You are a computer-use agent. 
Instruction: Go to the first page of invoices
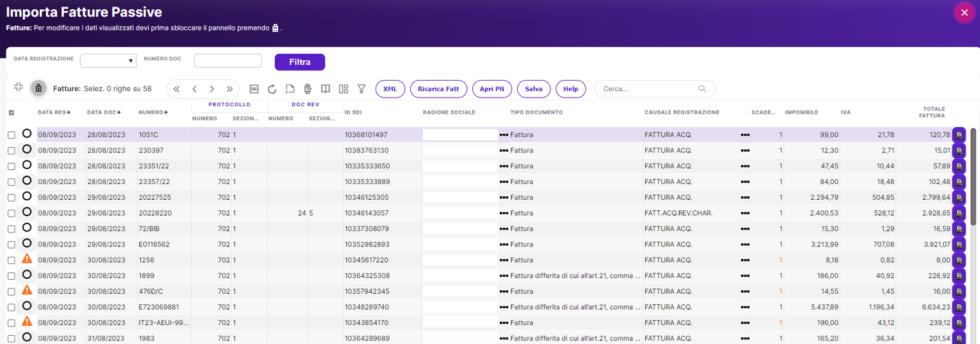point(176,89)
